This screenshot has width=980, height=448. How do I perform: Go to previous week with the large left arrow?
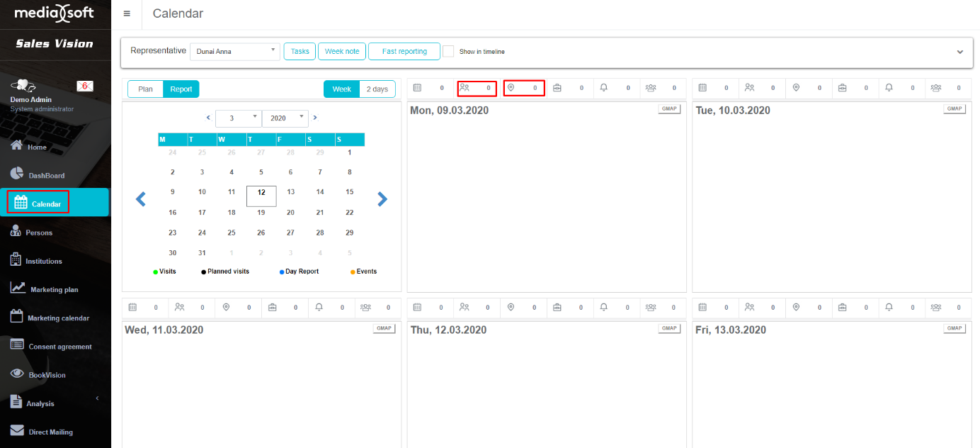140,199
